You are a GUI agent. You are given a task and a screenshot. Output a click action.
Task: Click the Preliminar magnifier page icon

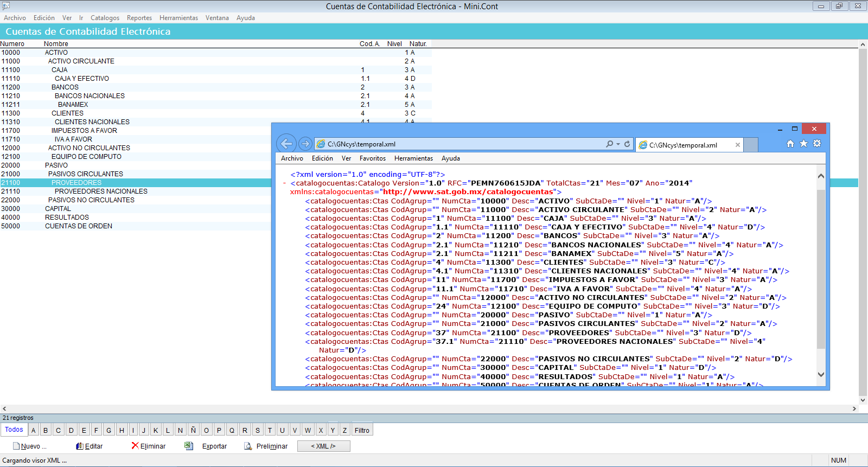(248, 446)
